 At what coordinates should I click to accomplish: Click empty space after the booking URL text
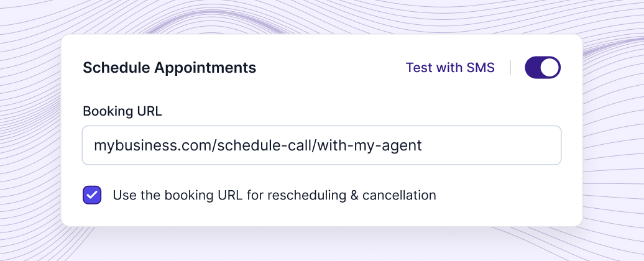tap(491, 145)
